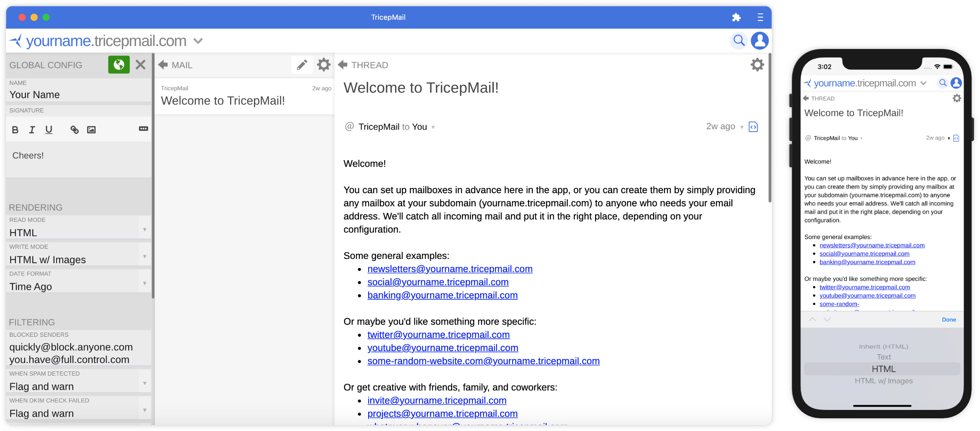Apply bold in signature editor
The height and width of the screenshot is (431, 980).
pos(15,130)
